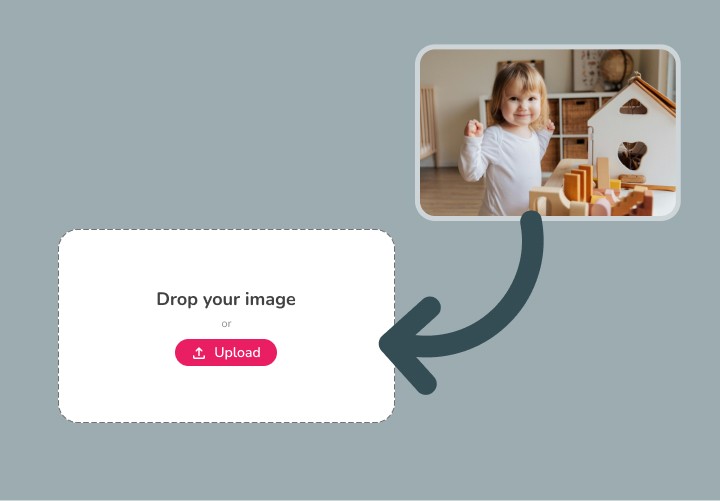The width and height of the screenshot is (720, 501).
Task: Click the upload arrow icon inside the button
Action: (x=199, y=353)
